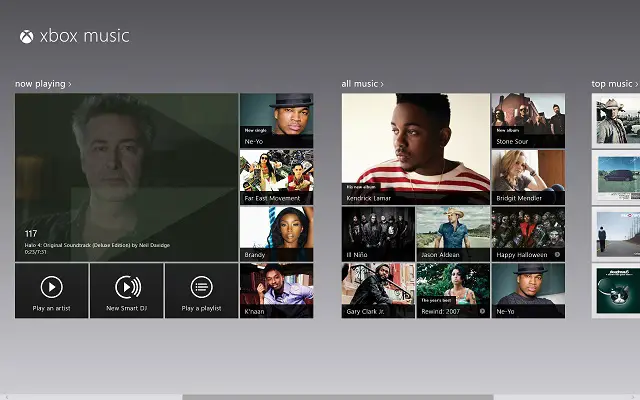640x400 pixels.
Task: Open the Ill Niño artist tile
Action: tap(378, 234)
